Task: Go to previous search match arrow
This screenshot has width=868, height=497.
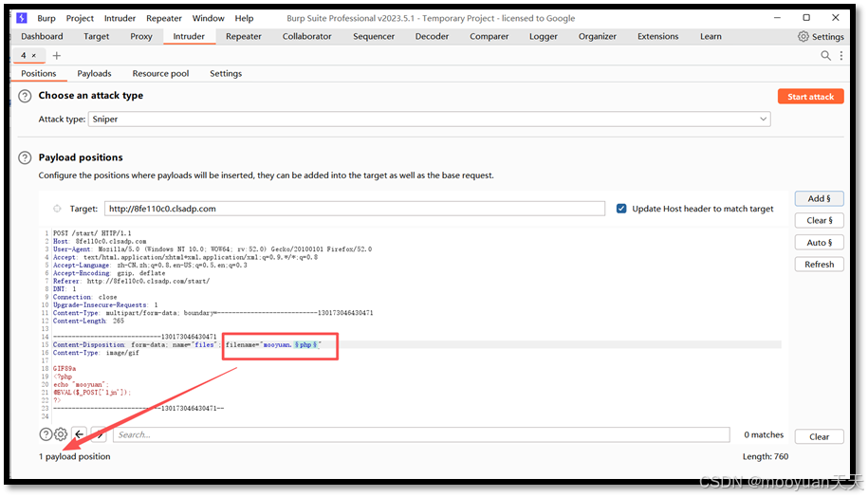Action: click(x=80, y=434)
